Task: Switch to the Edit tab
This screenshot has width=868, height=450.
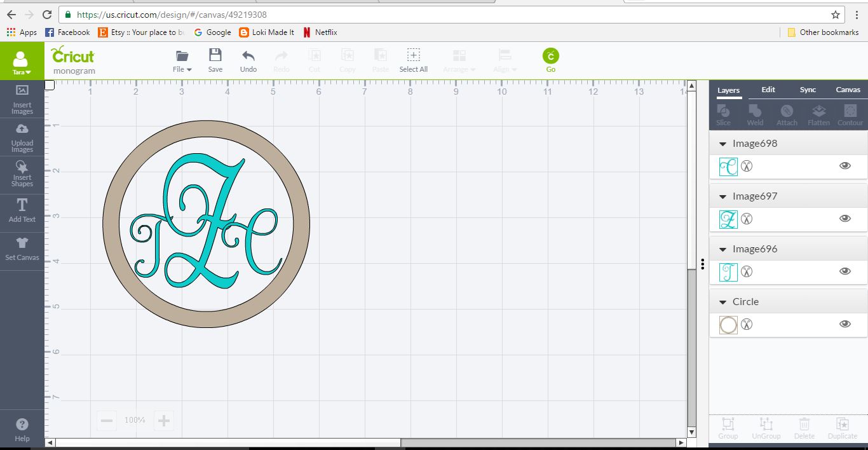Action: 768,90
